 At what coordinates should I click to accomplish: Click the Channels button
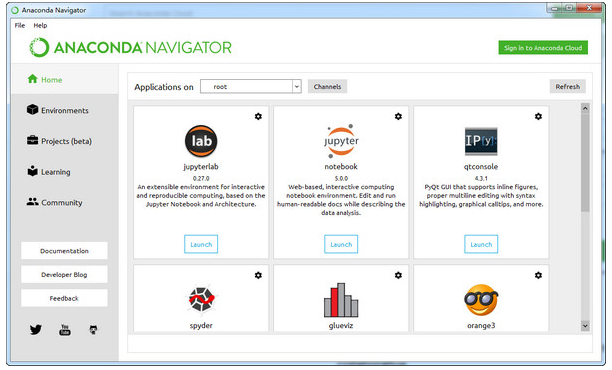327,87
